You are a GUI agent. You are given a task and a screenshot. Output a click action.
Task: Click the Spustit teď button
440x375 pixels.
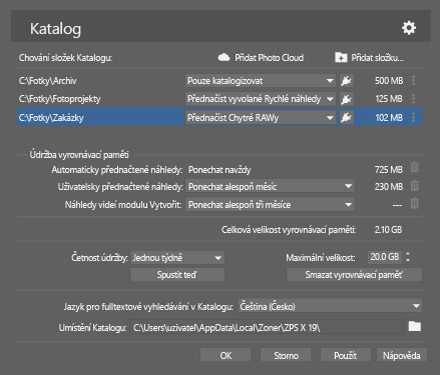[177, 275]
